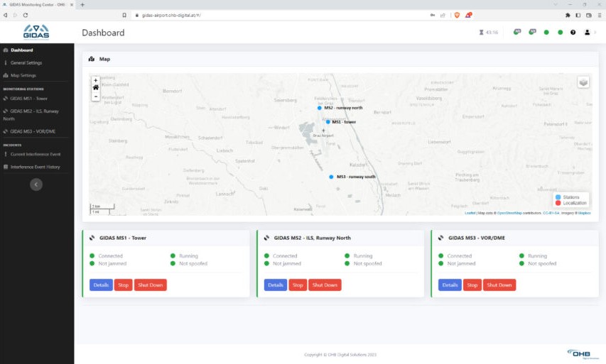This screenshot has width=606, height=364.
Task: Reset map to home view
Action: (x=96, y=88)
